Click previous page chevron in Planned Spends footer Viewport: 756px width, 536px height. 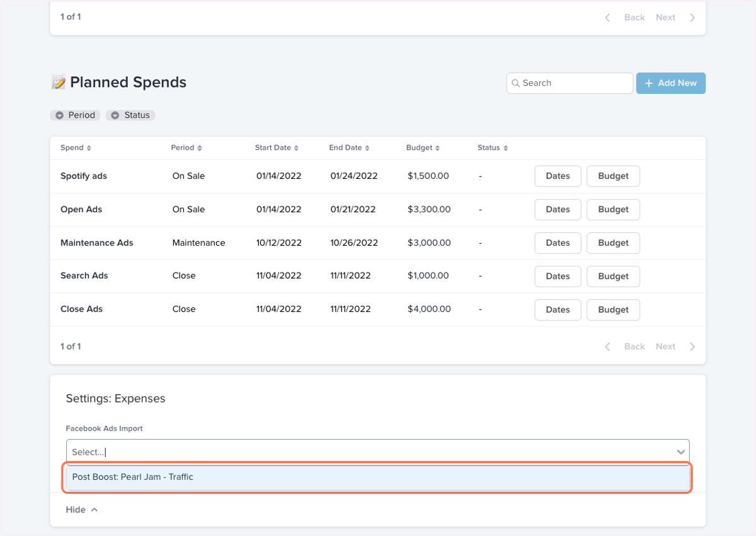(x=607, y=346)
